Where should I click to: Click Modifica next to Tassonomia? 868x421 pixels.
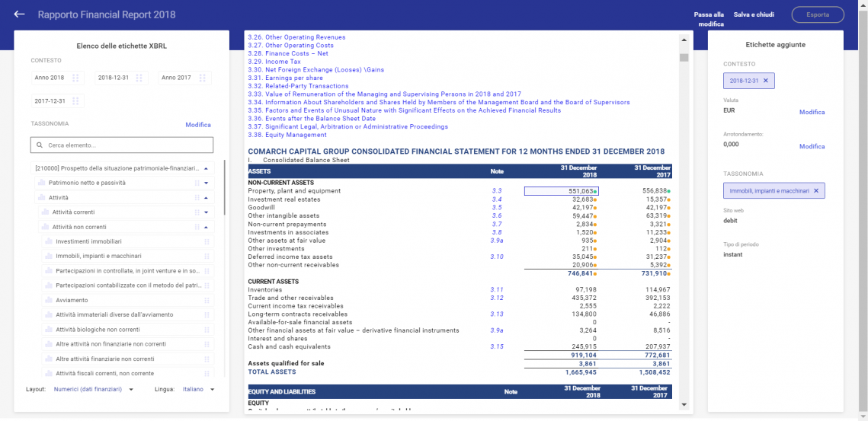[197, 125]
